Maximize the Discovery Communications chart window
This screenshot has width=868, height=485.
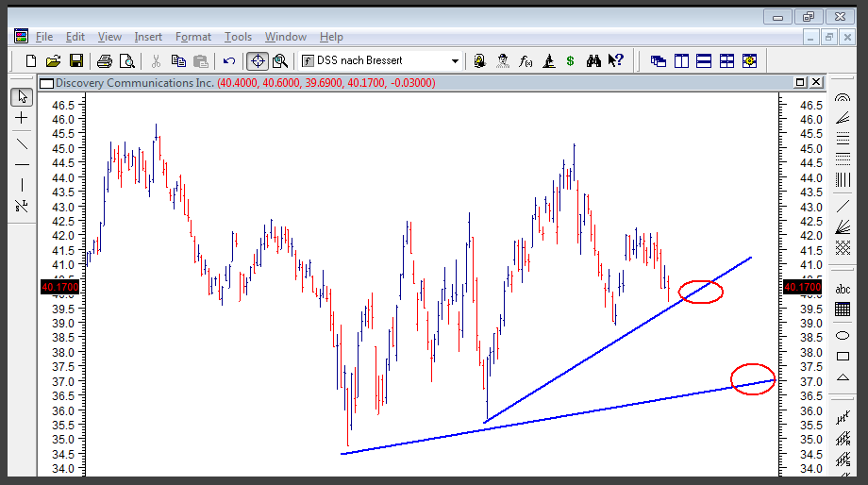pos(800,82)
